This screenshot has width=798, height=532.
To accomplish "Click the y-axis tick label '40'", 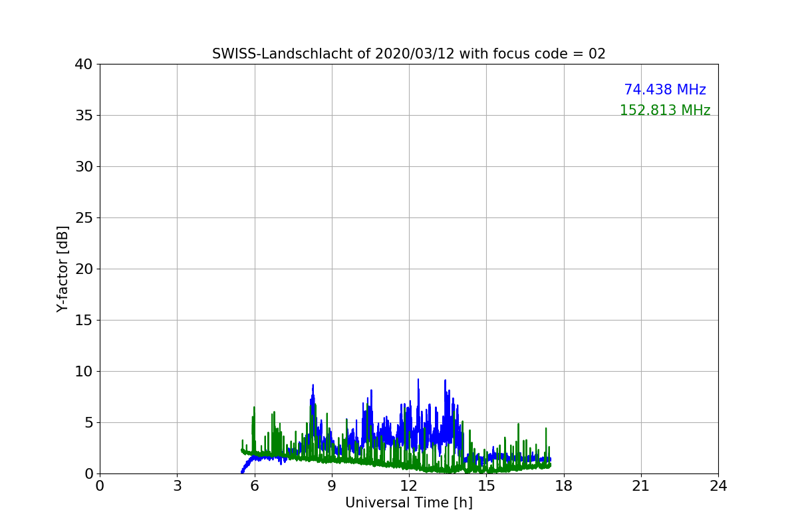I will (84, 65).
